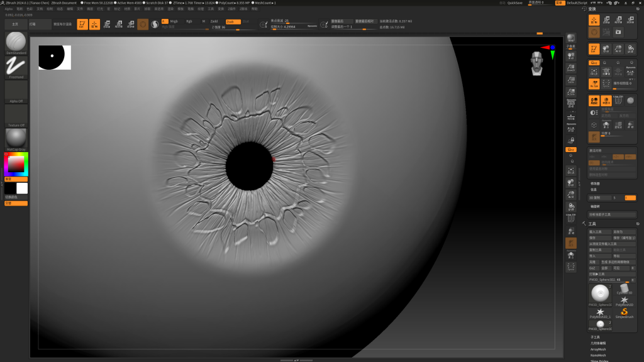Click the 100% actual size icon
The image size is (644, 362).
(x=571, y=80)
